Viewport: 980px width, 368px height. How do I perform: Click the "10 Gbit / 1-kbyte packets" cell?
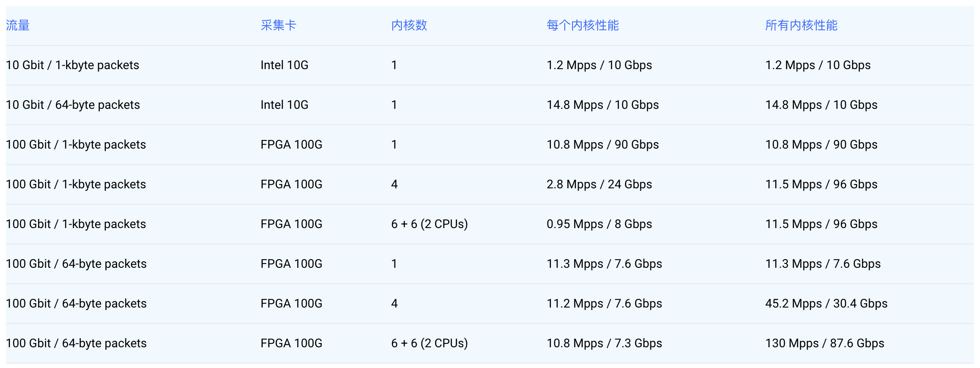coord(73,65)
